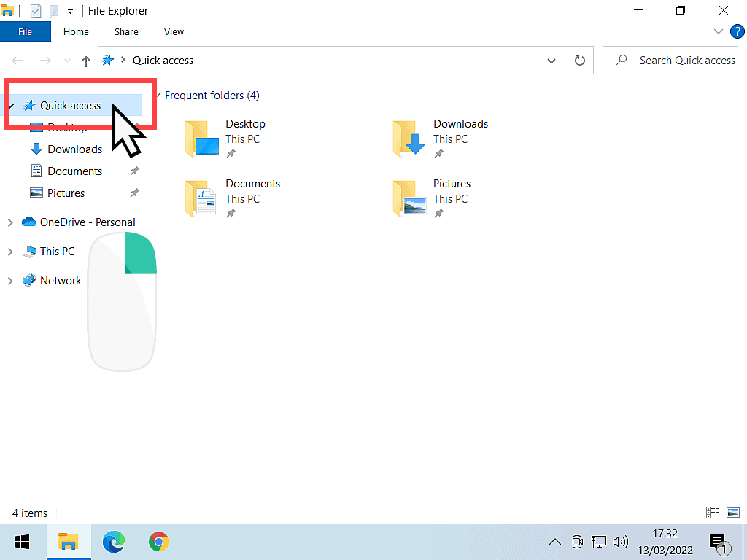Open the Help button on the ribbon
Image resolution: width=747 pixels, height=560 pixels.
click(x=737, y=31)
